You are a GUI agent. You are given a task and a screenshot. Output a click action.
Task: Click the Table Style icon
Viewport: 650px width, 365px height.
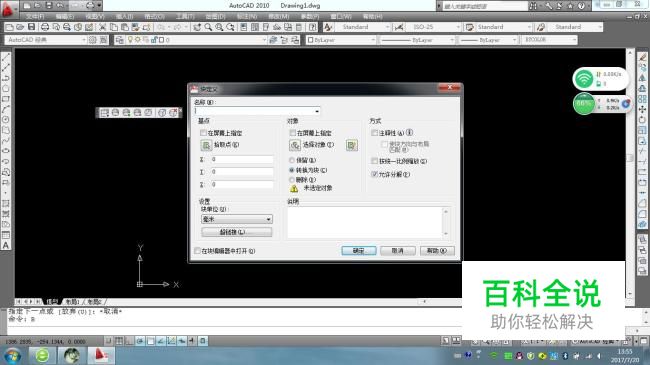[x=470, y=27]
